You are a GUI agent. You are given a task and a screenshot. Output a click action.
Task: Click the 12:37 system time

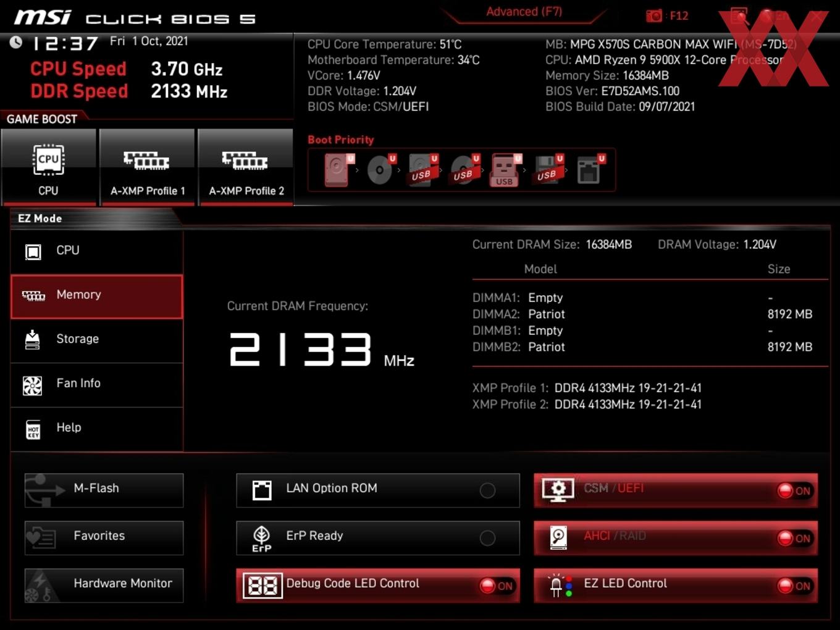(x=65, y=43)
